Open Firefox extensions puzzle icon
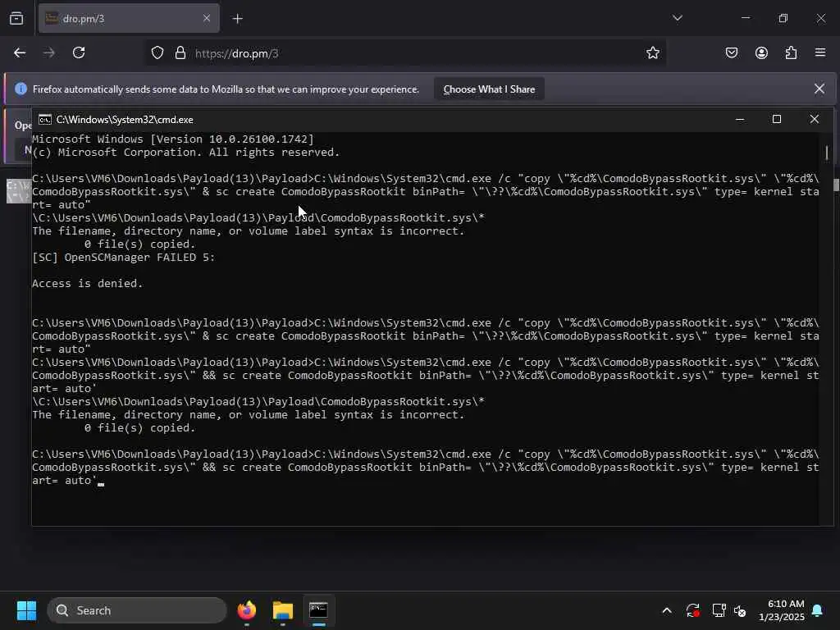Image resolution: width=840 pixels, height=630 pixels. (791, 52)
